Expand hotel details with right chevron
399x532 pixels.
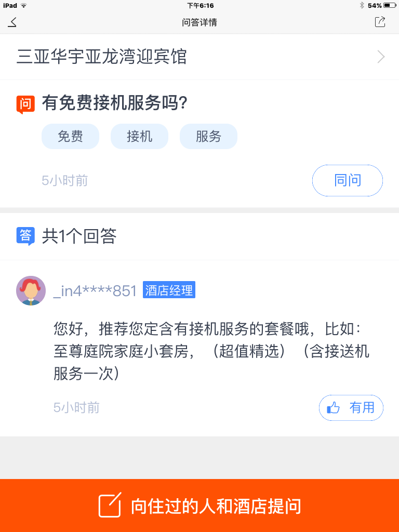tap(381, 57)
